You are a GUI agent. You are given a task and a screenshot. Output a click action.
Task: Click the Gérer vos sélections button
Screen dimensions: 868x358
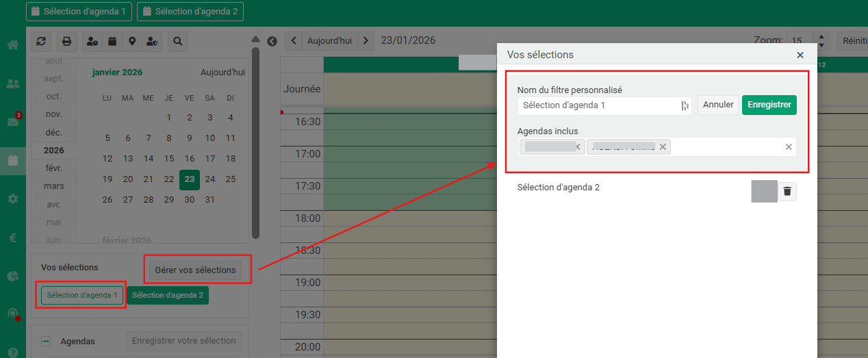tap(195, 270)
